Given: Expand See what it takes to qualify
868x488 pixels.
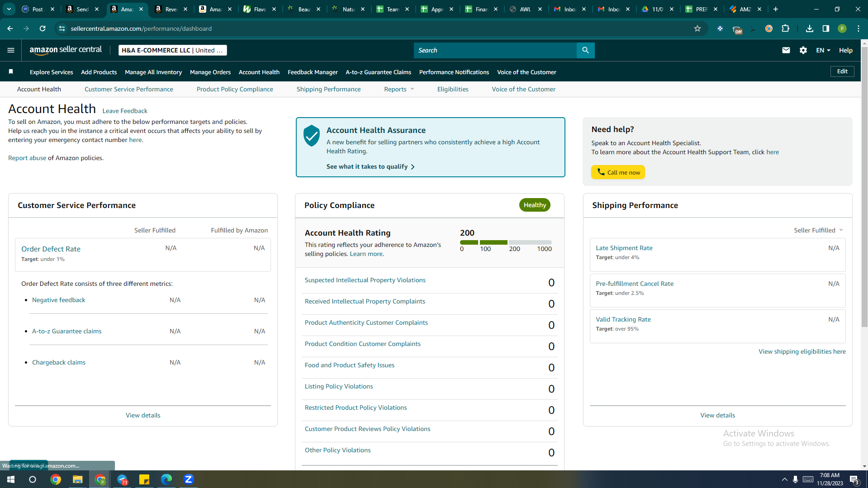Looking at the screenshot, I should point(371,166).
